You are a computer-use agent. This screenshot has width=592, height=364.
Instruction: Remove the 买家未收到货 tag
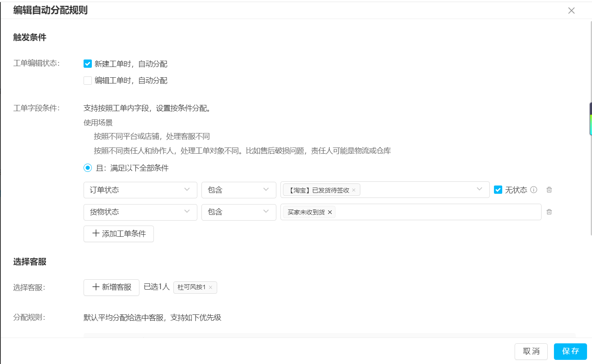pos(330,212)
